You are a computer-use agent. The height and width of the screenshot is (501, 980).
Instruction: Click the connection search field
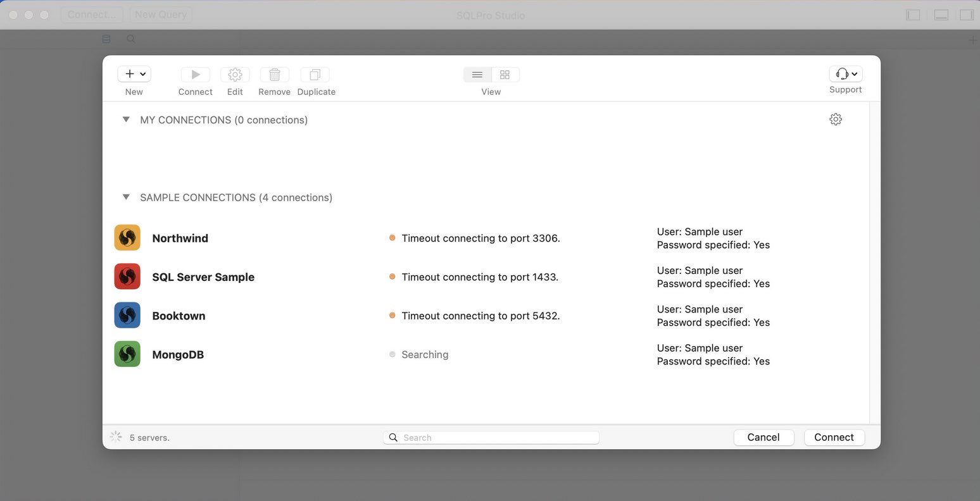click(x=491, y=438)
